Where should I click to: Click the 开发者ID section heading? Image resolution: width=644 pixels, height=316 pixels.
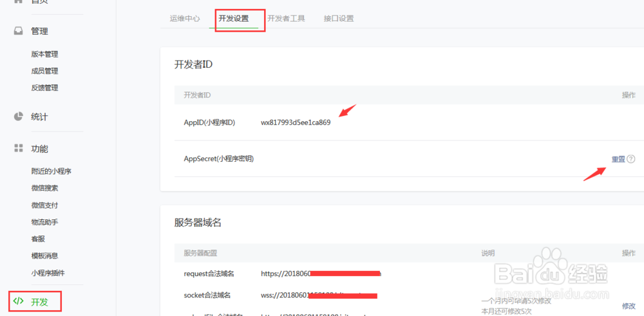[193, 64]
